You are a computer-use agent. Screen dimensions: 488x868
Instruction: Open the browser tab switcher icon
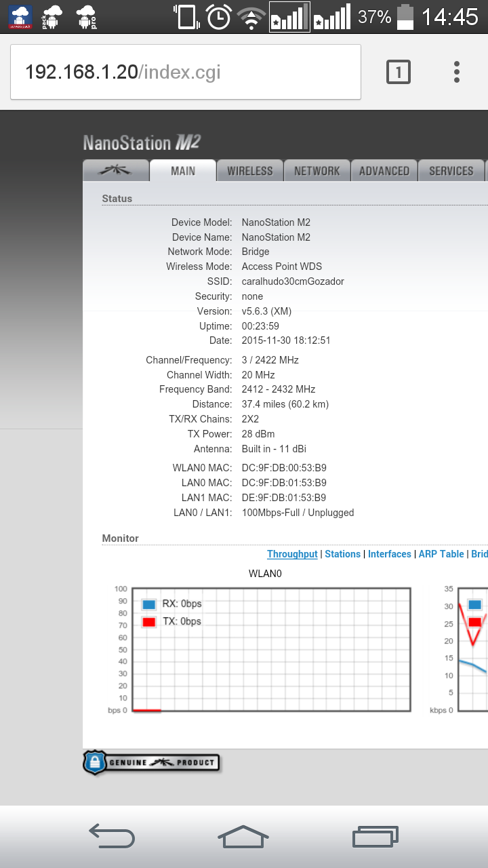click(399, 72)
